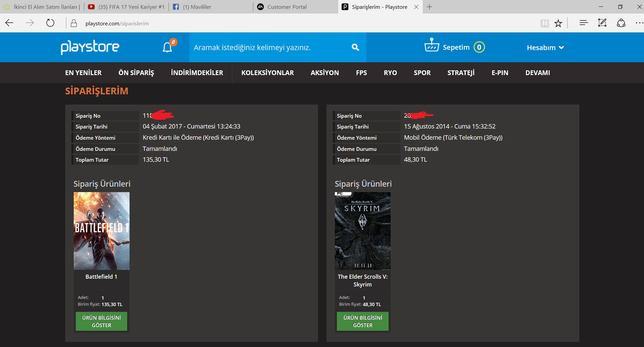Go back to the previous page
This screenshot has height=347, width=644.
coord(9,23)
